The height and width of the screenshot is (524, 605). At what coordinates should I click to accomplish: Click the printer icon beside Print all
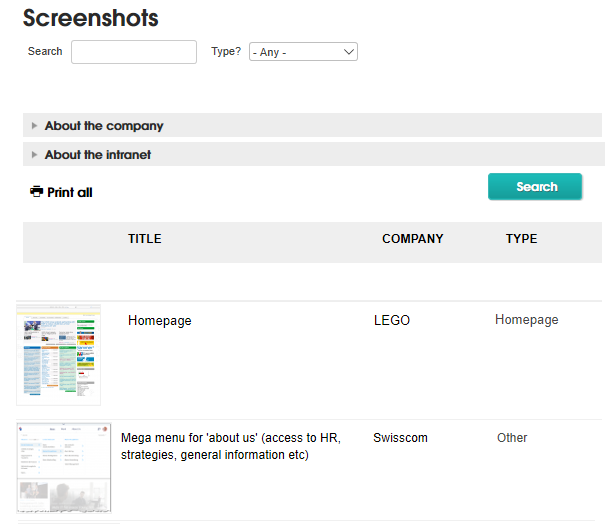(37, 192)
